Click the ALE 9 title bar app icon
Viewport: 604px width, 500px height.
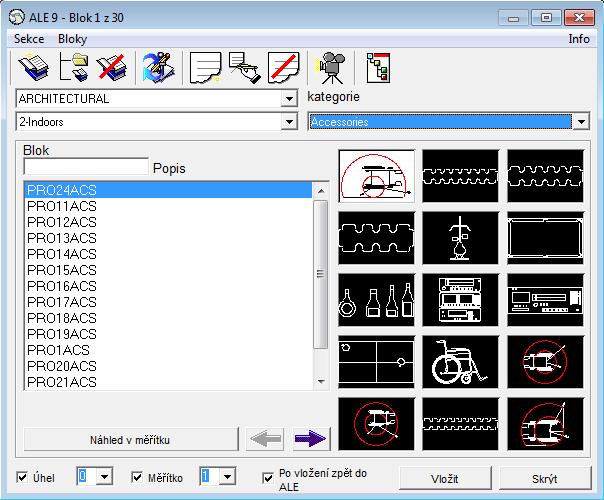(x=17, y=17)
